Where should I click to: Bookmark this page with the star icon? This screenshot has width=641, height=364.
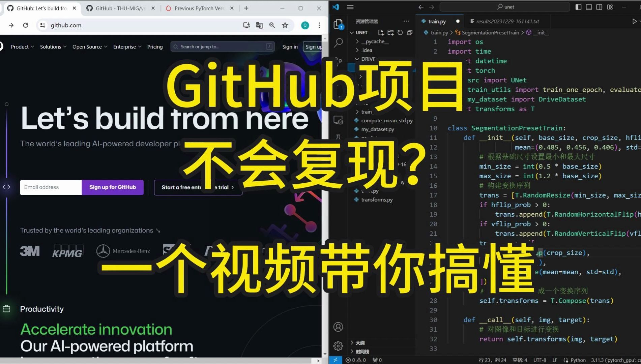[x=285, y=25]
